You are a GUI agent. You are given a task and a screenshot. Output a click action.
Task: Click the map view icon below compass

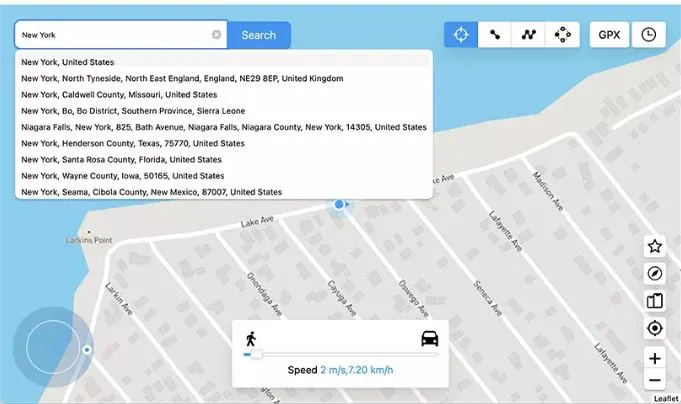point(655,300)
